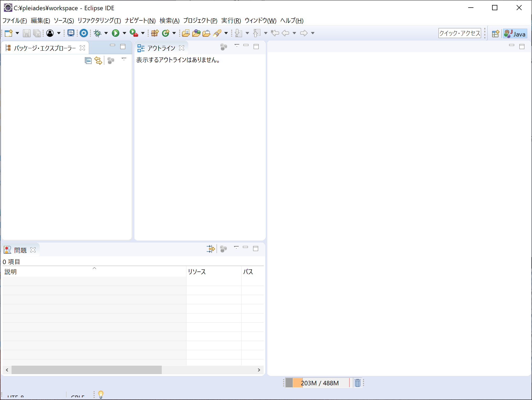Open Package Explorer view menu triangle
The height and width of the screenshot is (400, 532).
124,59
